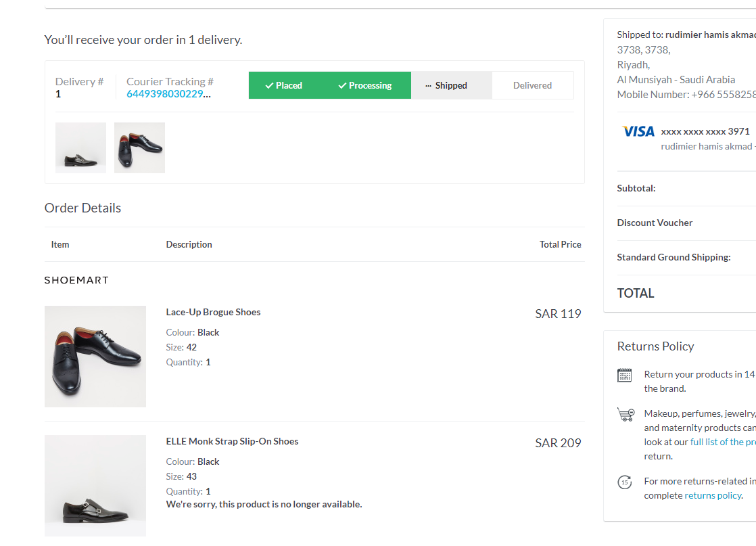Click the shopping cart icon in Returns Policy
Screen dimensions: 756x546
pos(625,414)
